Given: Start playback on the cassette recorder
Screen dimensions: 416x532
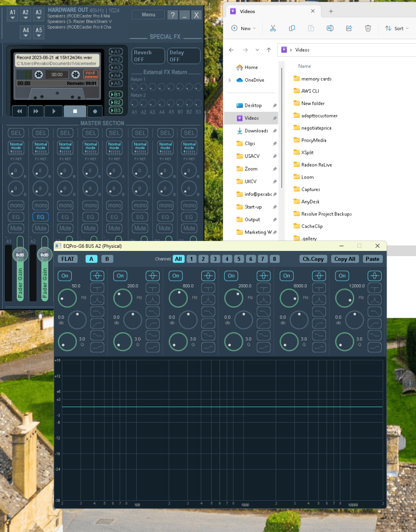Looking at the screenshot, I should point(54,111).
